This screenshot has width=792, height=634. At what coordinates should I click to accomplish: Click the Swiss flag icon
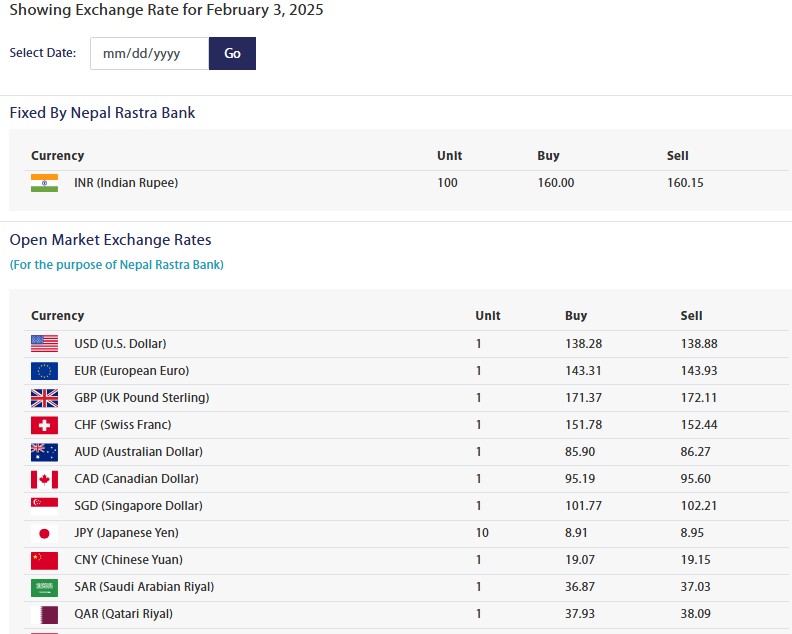point(44,425)
